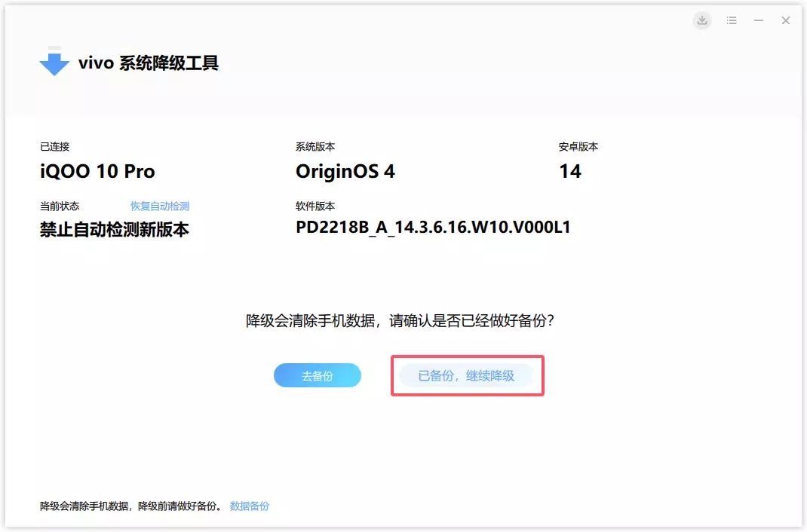Click the 已连接 label
Screen dimensions: 807x532
(54, 146)
